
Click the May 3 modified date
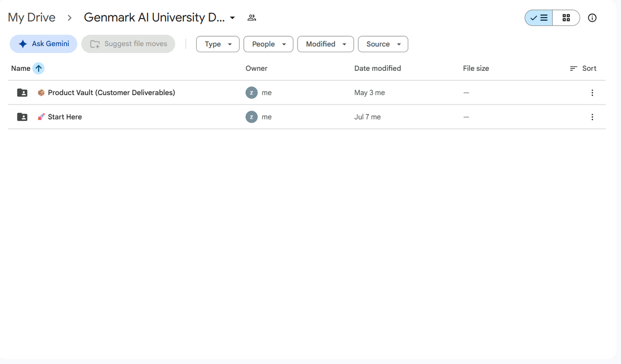tap(369, 93)
